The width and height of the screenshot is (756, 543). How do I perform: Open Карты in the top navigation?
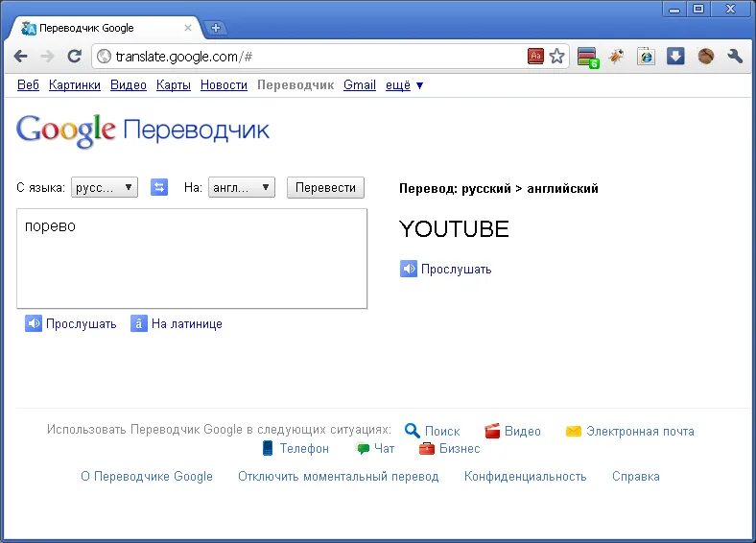point(174,84)
